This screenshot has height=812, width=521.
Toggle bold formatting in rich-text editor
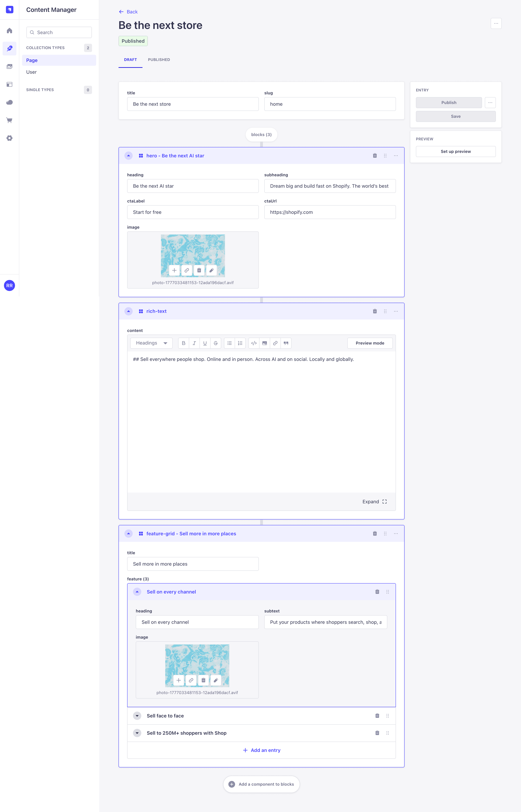coord(184,343)
